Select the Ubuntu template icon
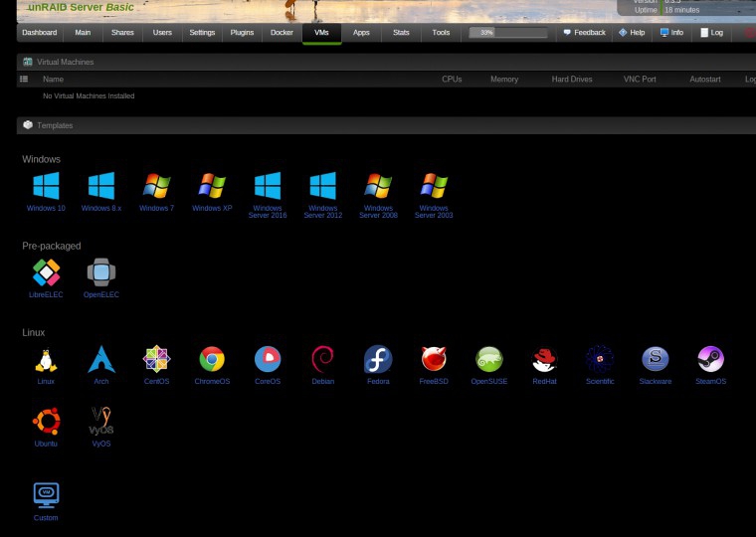The width and height of the screenshot is (756, 537). (x=47, y=422)
